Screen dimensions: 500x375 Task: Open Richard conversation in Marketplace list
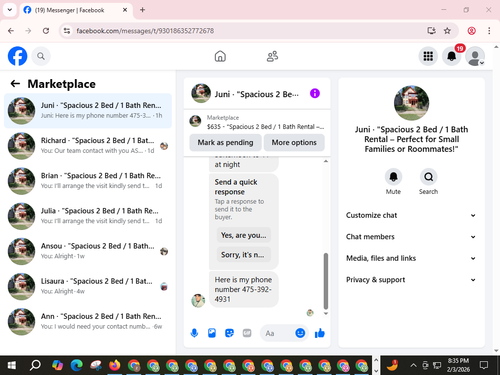click(x=88, y=146)
